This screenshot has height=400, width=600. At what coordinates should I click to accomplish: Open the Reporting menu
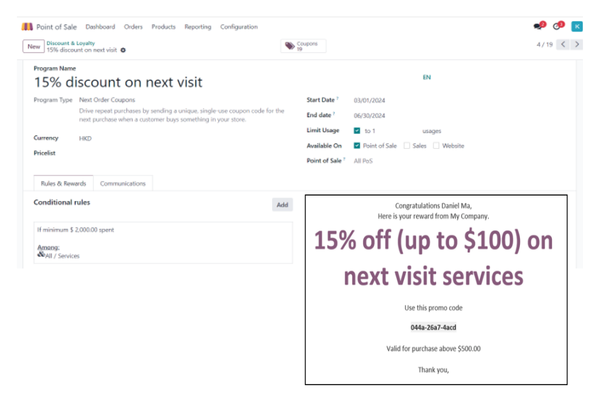[197, 27]
